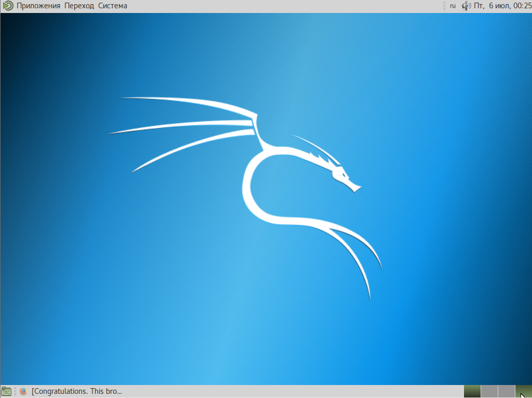
Task: Open the Система menu
Action: 113,6
